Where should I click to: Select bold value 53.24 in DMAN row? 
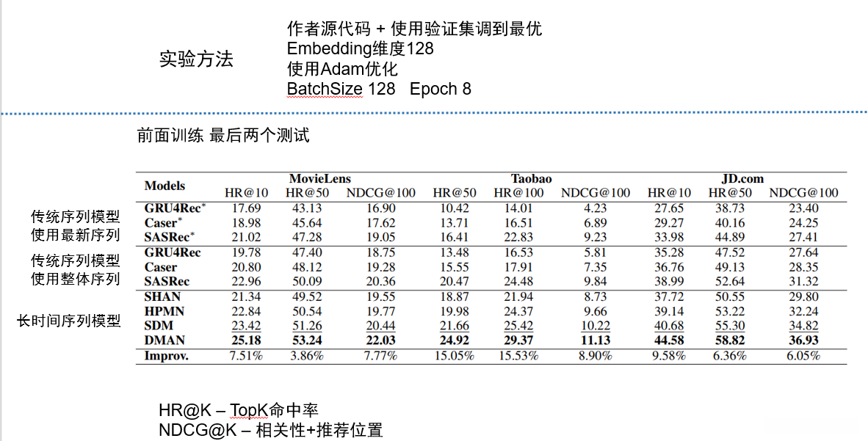307,340
